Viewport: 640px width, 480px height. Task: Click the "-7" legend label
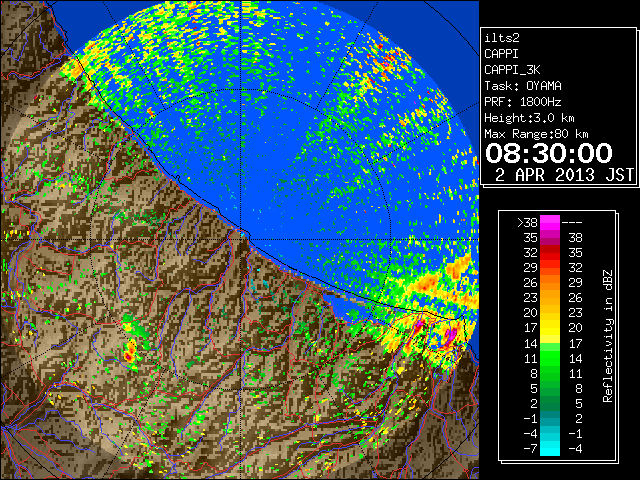pyautogui.click(x=530, y=449)
